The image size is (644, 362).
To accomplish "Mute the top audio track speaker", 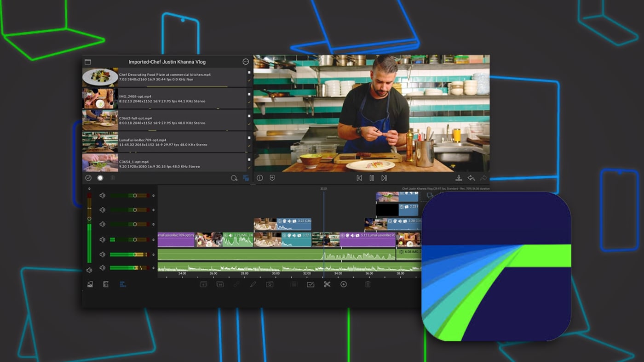I will (x=102, y=196).
